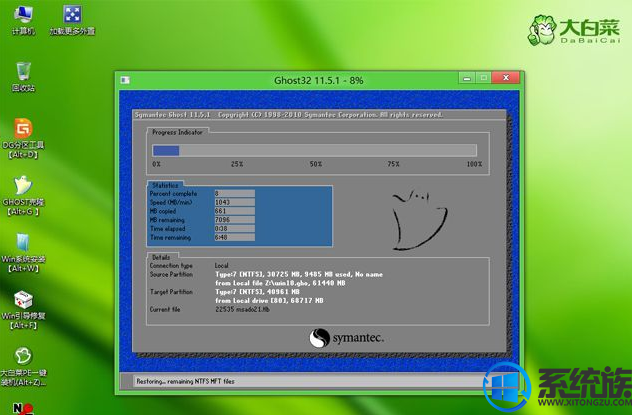This screenshot has height=415, width=632.
Task: Click the ghost mascot drawing
Action: [419, 220]
